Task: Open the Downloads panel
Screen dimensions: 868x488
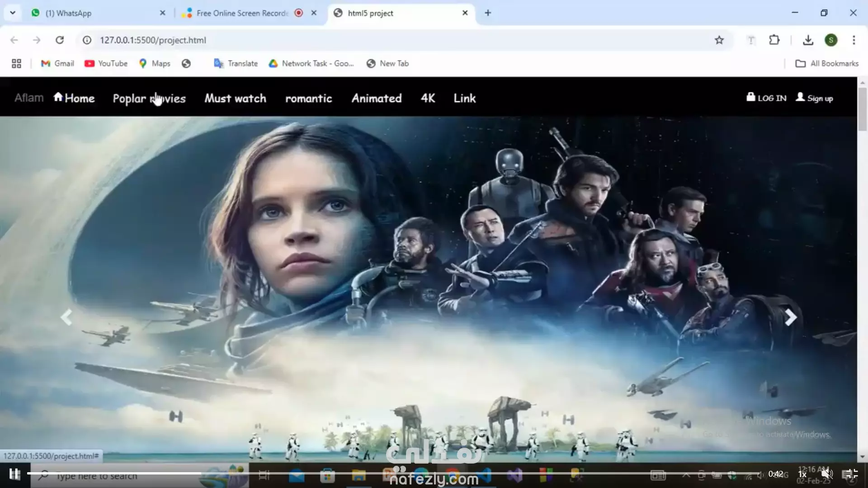Action: (x=808, y=40)
